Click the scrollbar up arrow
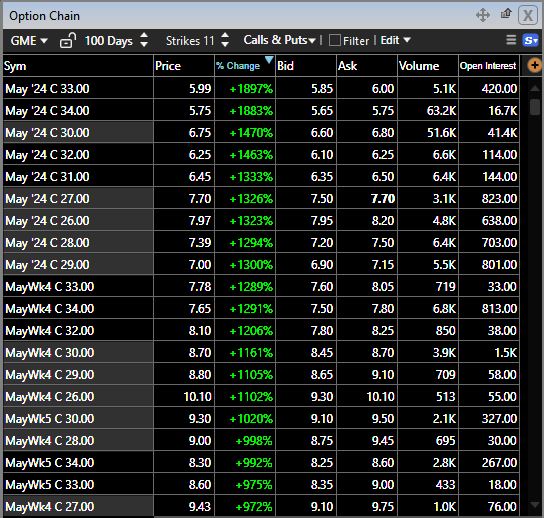This screenshot has height=518, width=544. tap(535, 88)
